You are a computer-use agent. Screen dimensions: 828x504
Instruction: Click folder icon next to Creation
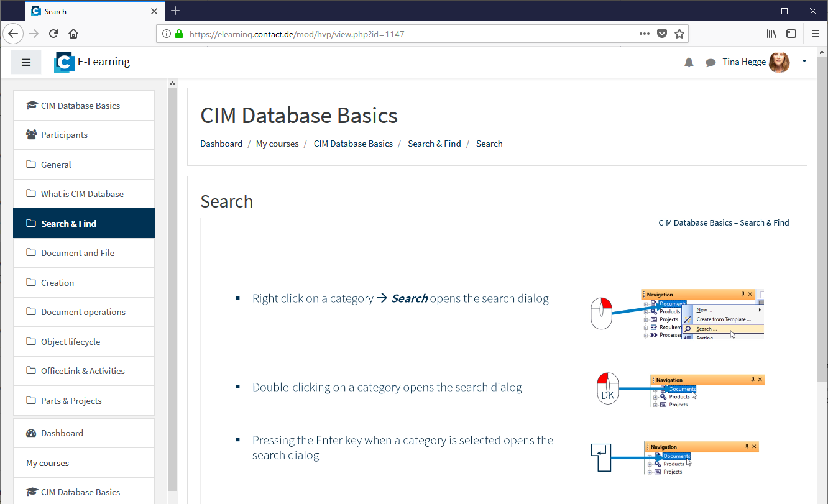(x=31, y=283)
